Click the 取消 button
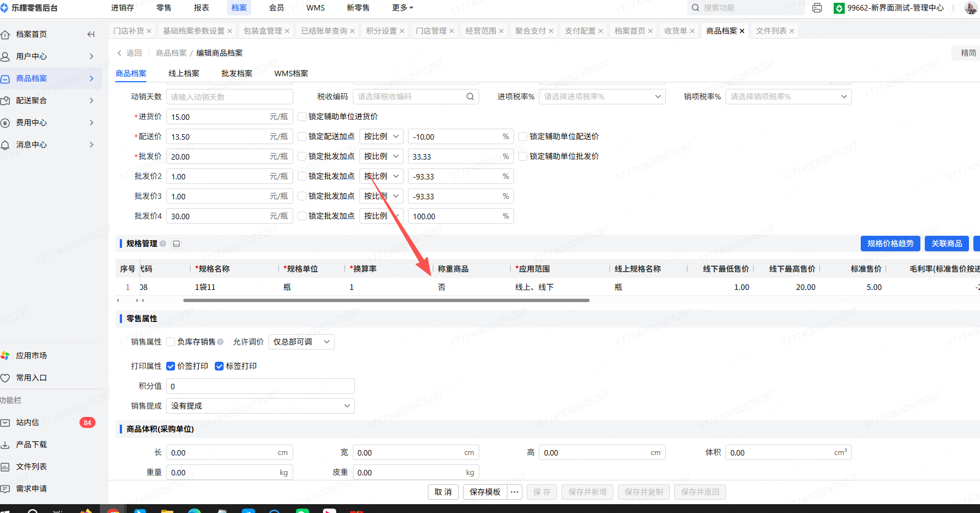 443,492
